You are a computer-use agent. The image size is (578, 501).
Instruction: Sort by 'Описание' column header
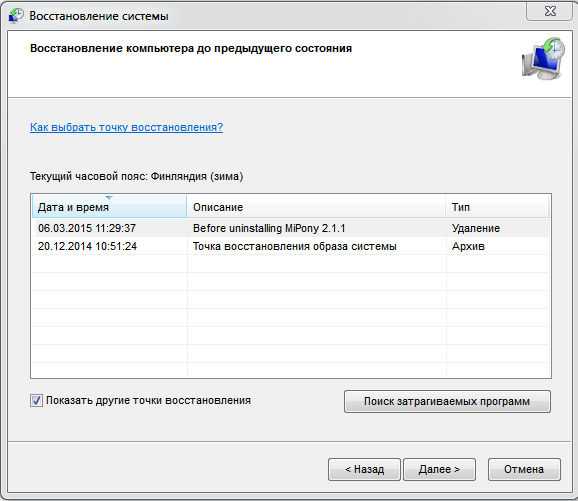point(316,206)
